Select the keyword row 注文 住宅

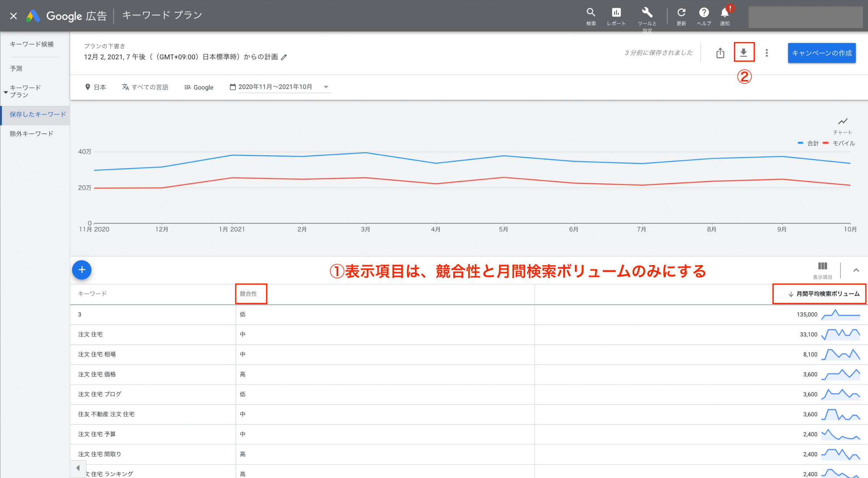[x=90, y=334]
